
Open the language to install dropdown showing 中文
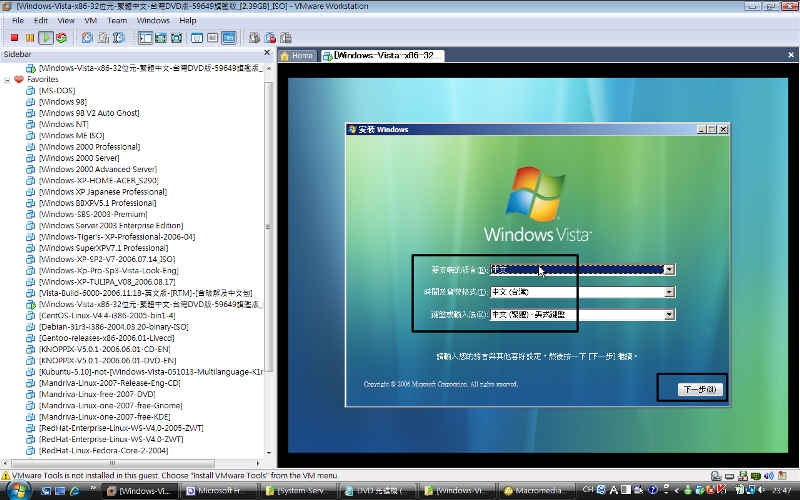coord(669,269)
